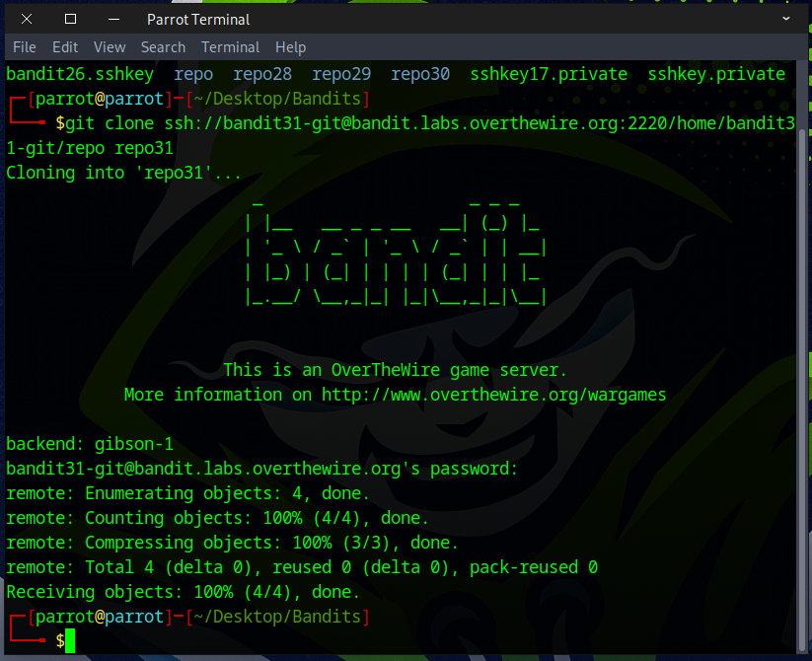Open the Help menu

pos(290,47)
